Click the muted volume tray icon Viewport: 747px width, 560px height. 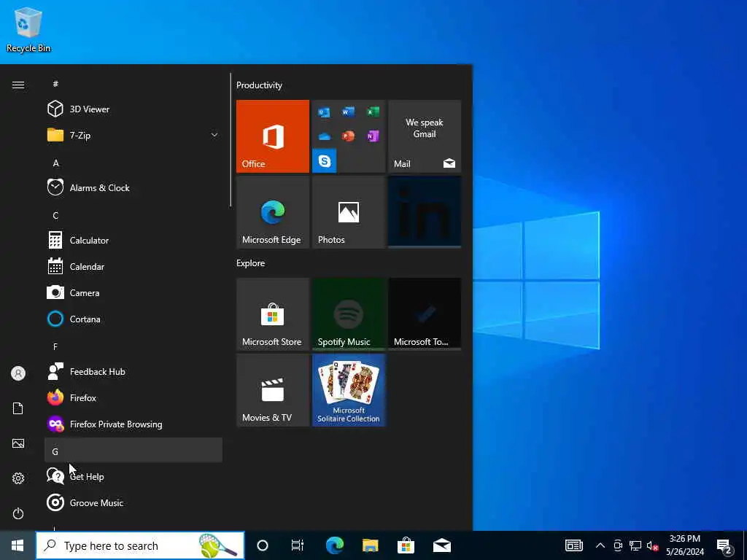652,545
